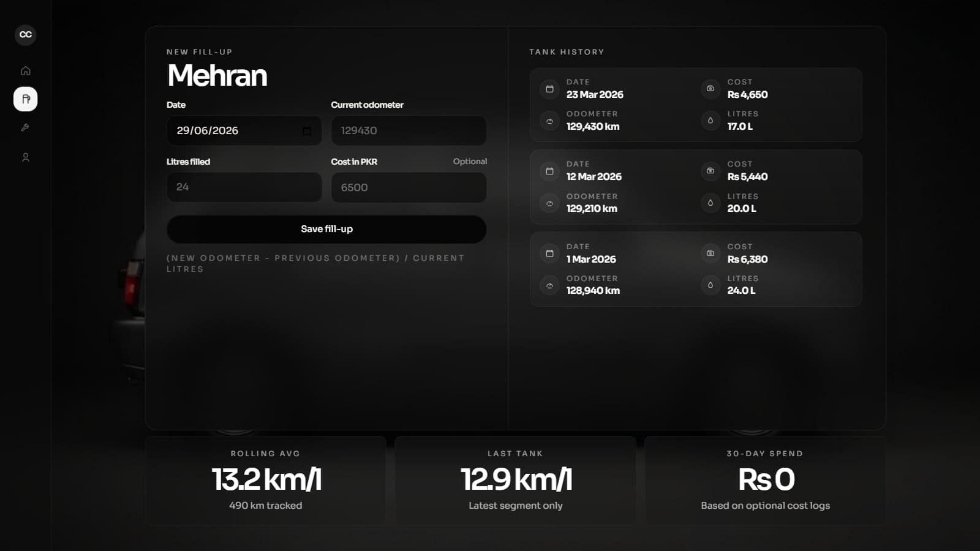Click the 20.0 L litres value
This screenshot has height=551, width=980.
[742, 208]
